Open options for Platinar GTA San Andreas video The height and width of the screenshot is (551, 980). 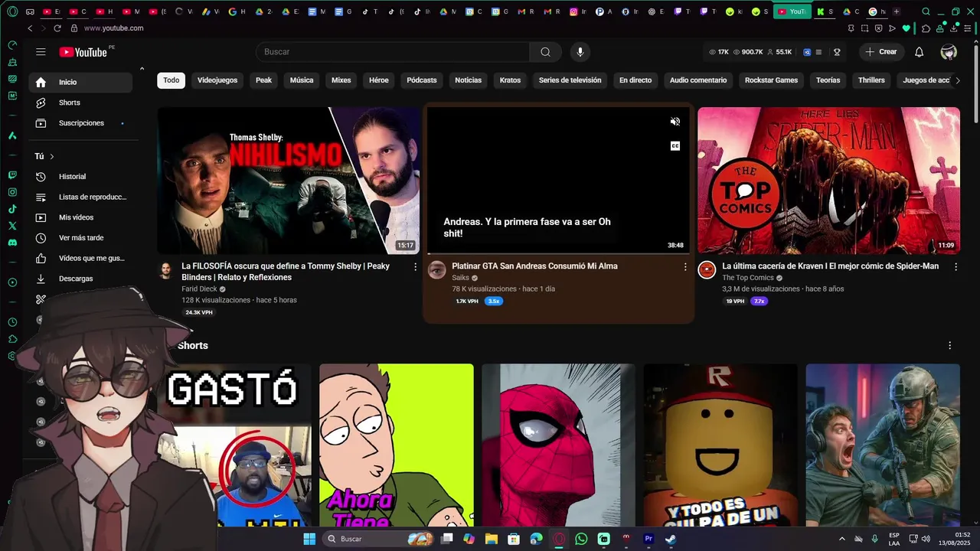(x=685, y=266)
